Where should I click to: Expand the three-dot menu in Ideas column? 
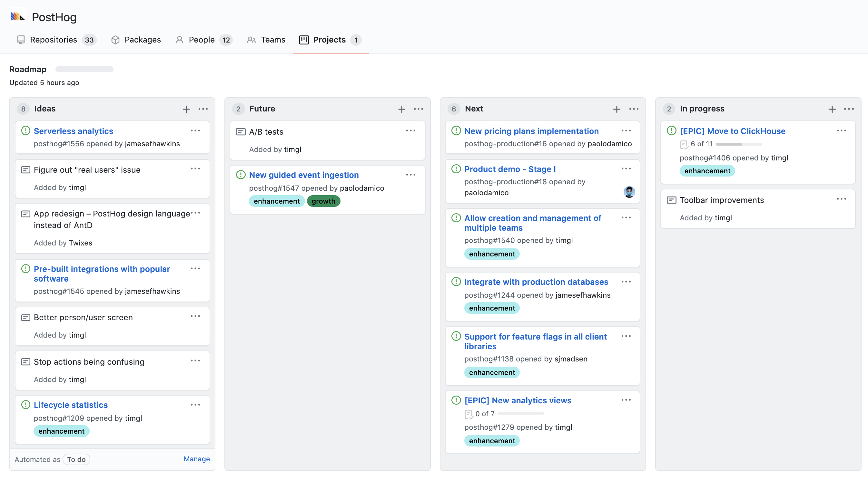coord(203,109)
